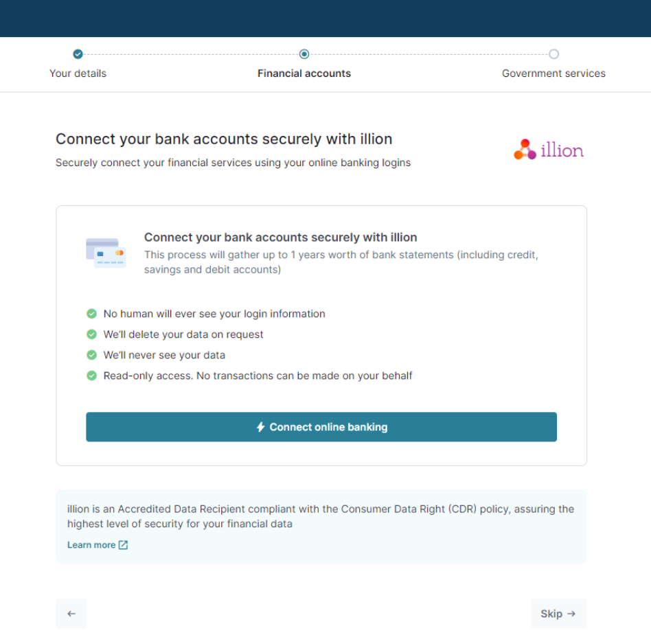Skip this step with the Skip button
651x644 pixels.
pyautogui.click(x=559, y=614)
